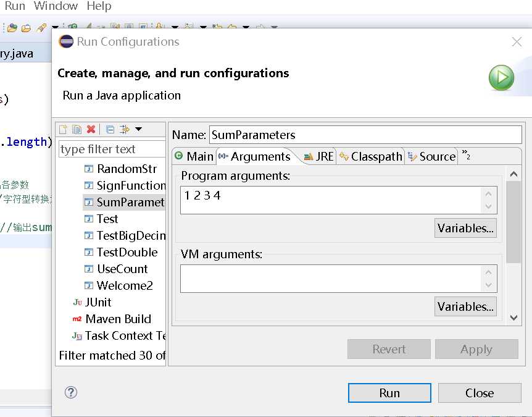Image resolution: width=532 pixels, height=417 pixels.
Task: Switch to the Main tab
Action: pyautogui.click(x=194, y=156)
